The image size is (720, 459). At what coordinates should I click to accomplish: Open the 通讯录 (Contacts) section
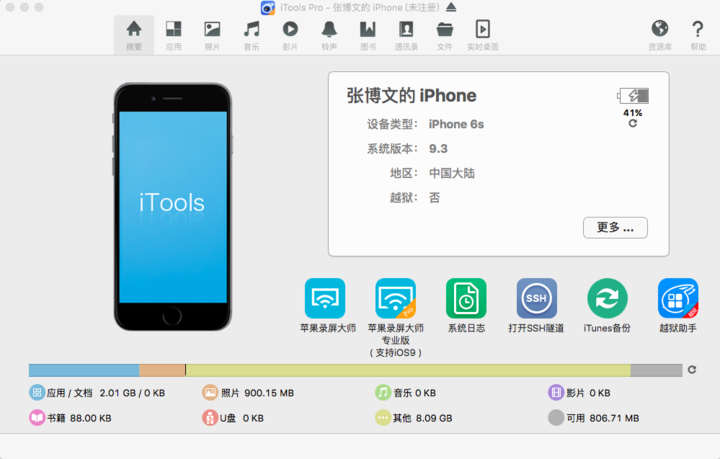pos(406,34)
